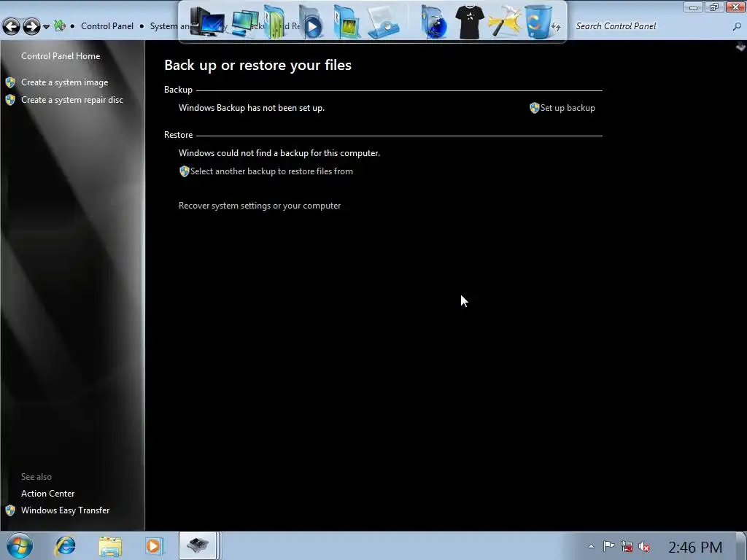Screen dimensions: 747x560
Task: Click the 'Back up or restore your files' heading
Action: tap(258, 65)
